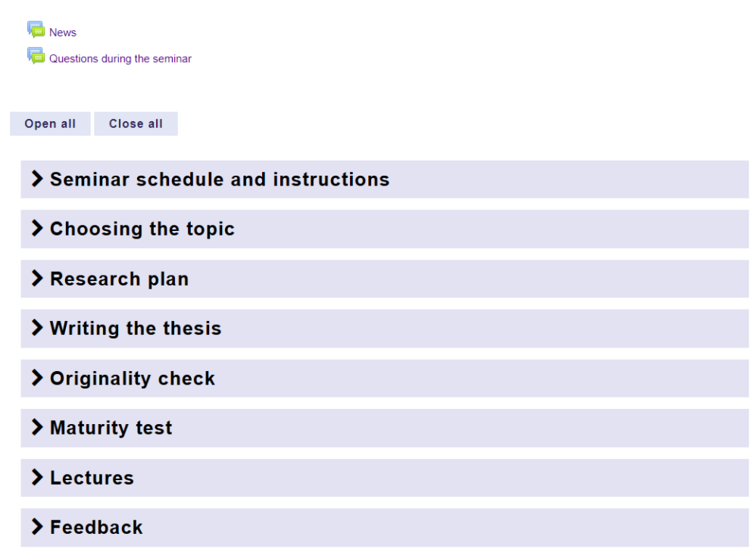Open Questions during the seminar link
Screen dimensions: 756x549
(x=120, y=58)
